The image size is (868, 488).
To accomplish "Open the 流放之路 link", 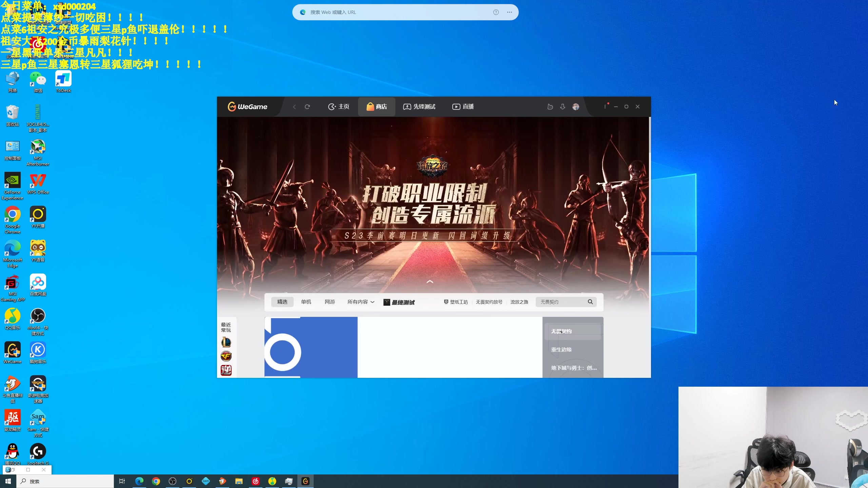I will (x=519, y=302).
